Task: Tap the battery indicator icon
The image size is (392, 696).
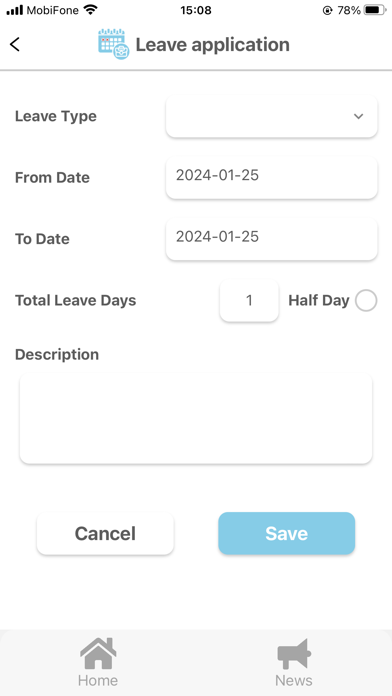Action: click(375, 10)
